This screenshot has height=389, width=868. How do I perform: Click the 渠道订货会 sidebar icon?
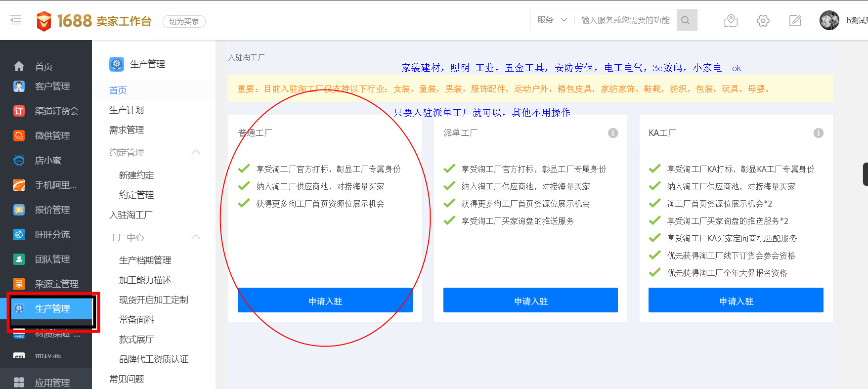19,111
